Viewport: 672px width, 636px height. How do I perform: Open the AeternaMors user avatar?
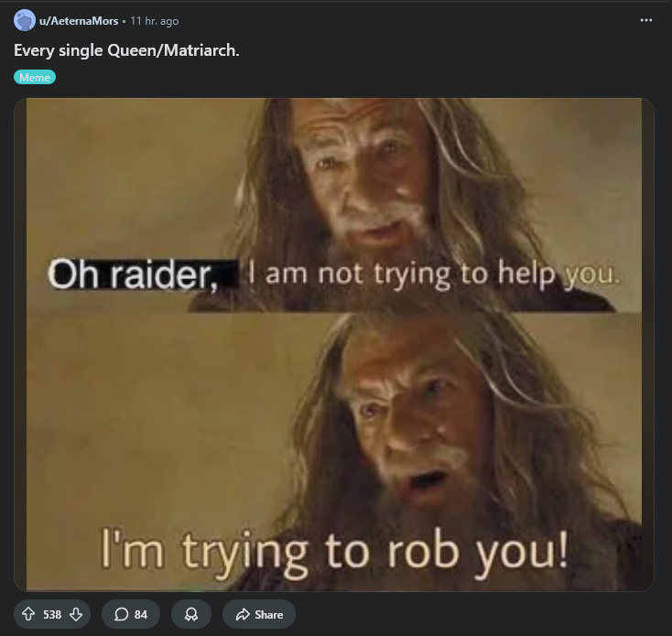[x=25, y=20]
